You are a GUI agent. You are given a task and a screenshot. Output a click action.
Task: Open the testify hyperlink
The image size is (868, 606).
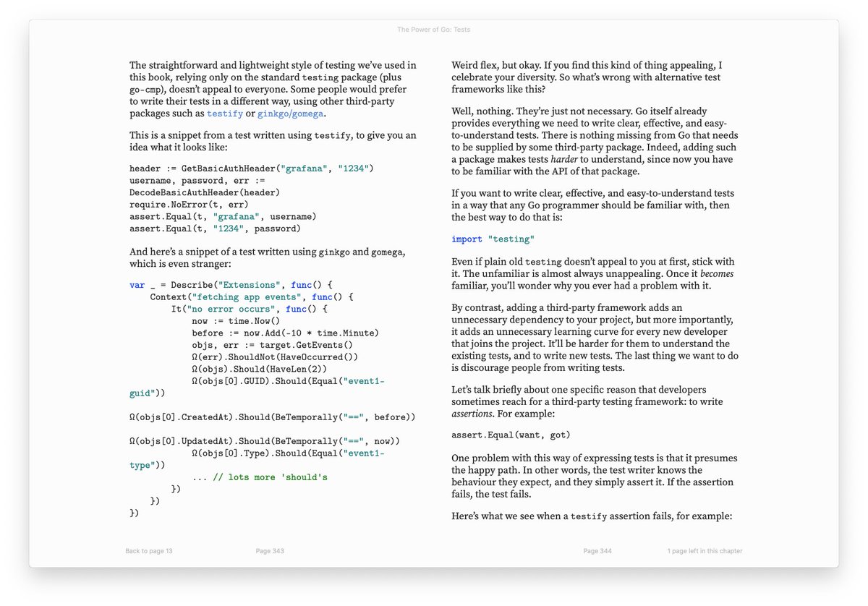225,114
